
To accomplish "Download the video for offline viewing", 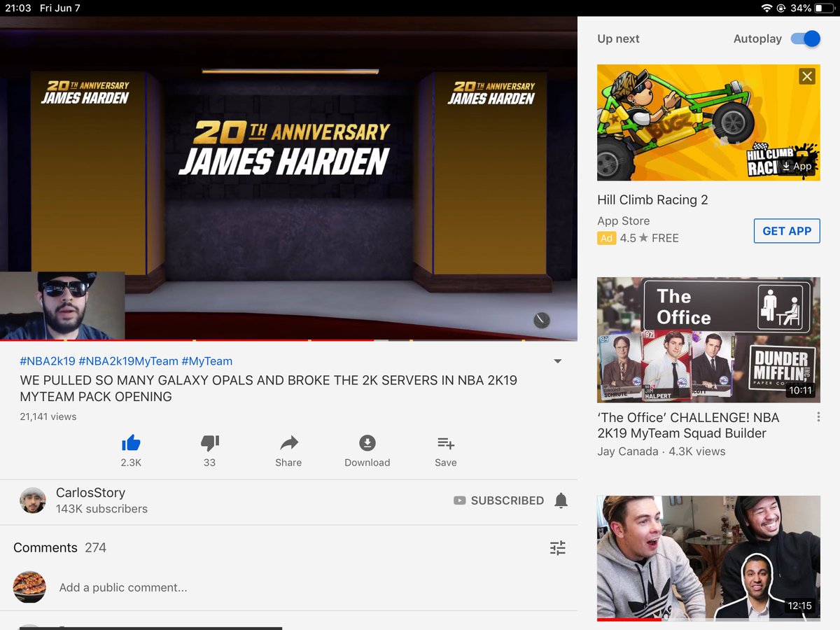I will (367, 442).
